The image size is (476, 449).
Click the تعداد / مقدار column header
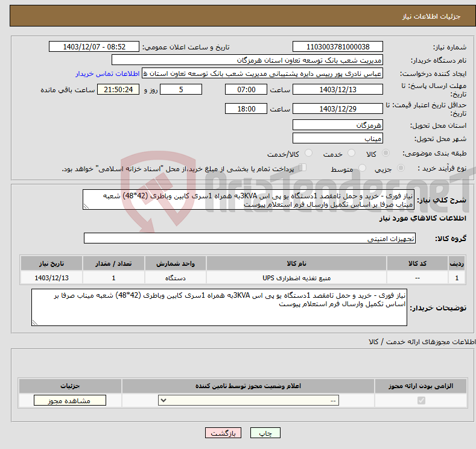click(113, 263)
